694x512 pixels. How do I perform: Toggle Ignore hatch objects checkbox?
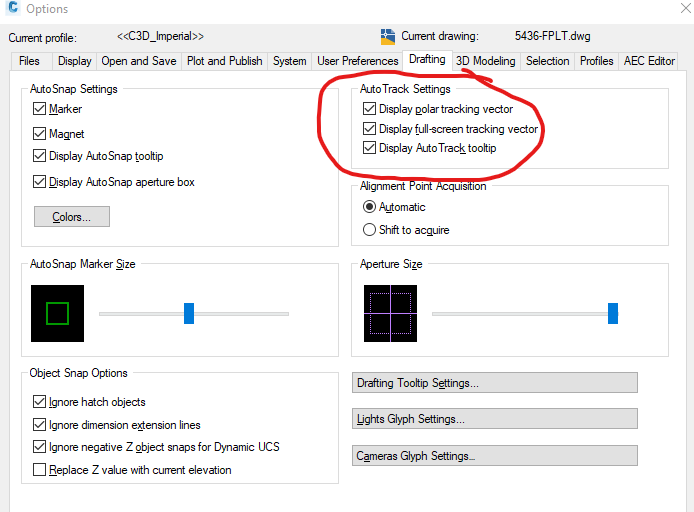coord(39,401)
